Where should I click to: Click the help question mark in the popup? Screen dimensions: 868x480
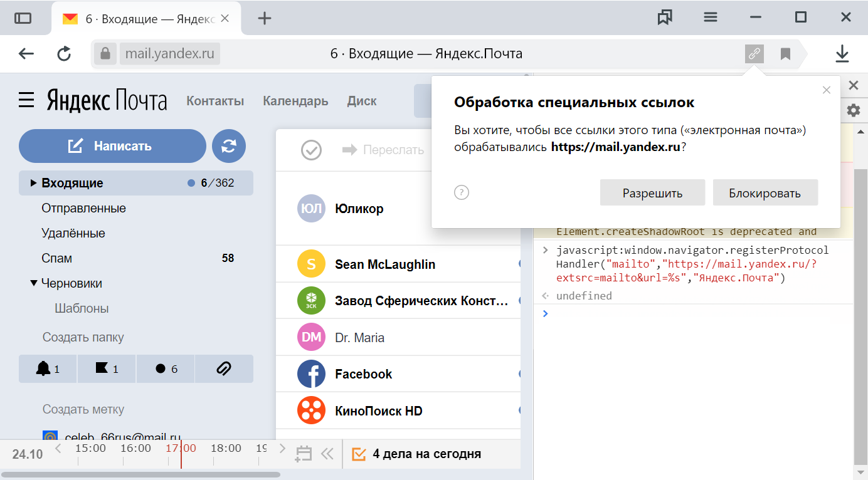462,192
